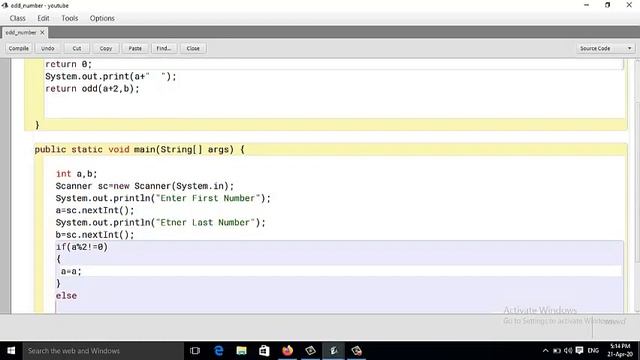
Task: Click the BlueJ editor taskbar icon
Action: (x=333, y=351)
